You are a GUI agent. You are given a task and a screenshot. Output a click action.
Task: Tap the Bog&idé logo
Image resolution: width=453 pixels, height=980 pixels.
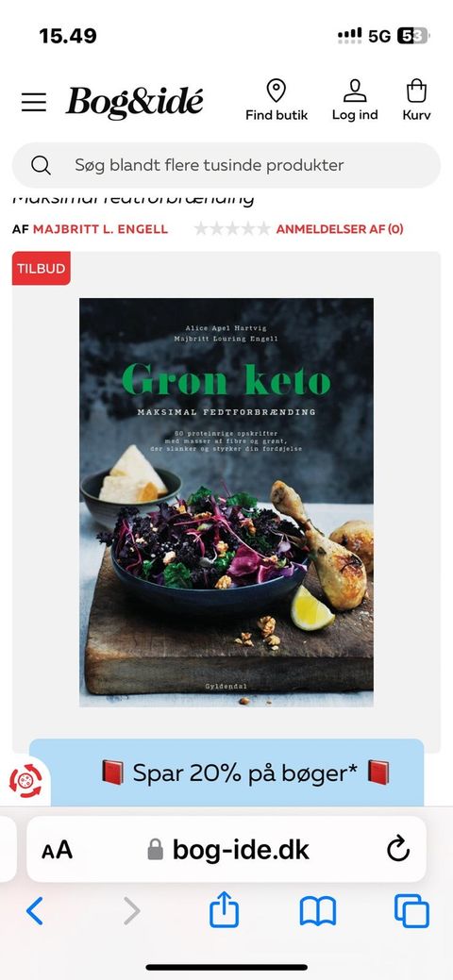tap(135, 103)
